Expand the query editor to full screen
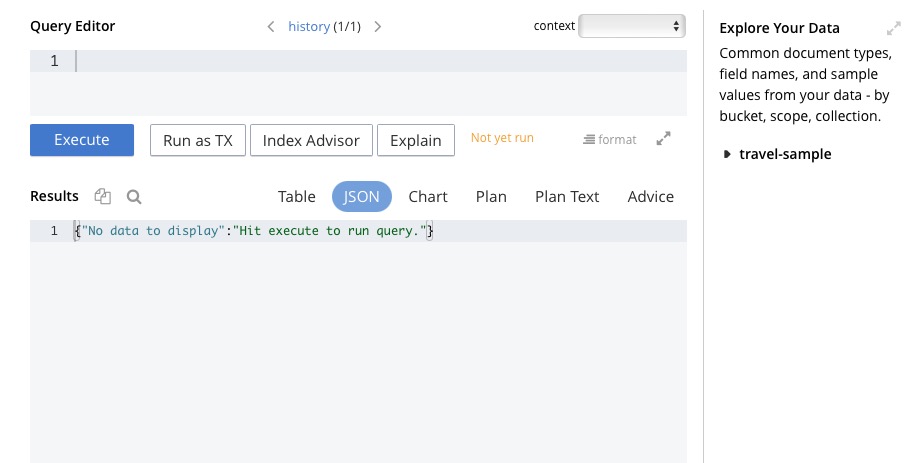The image size is (916, 463). point(663,138)
